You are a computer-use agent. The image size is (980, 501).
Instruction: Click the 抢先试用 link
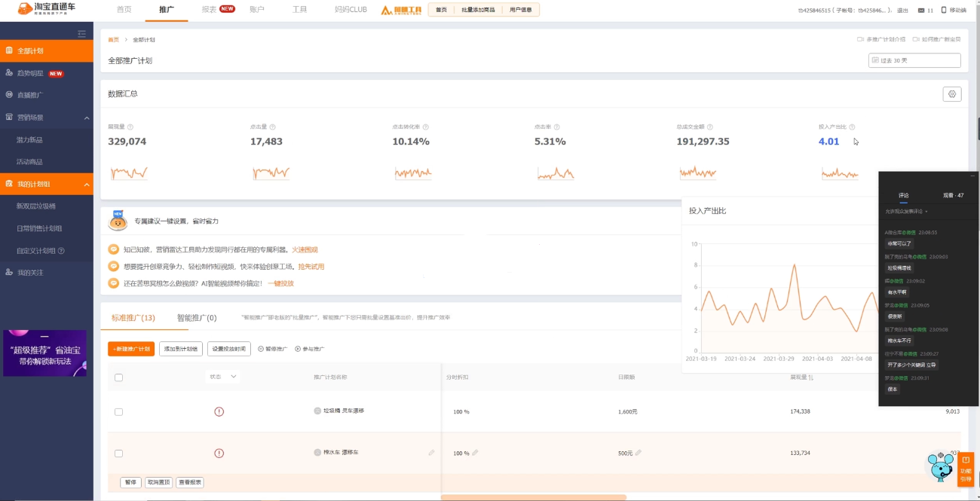point(311,267)
